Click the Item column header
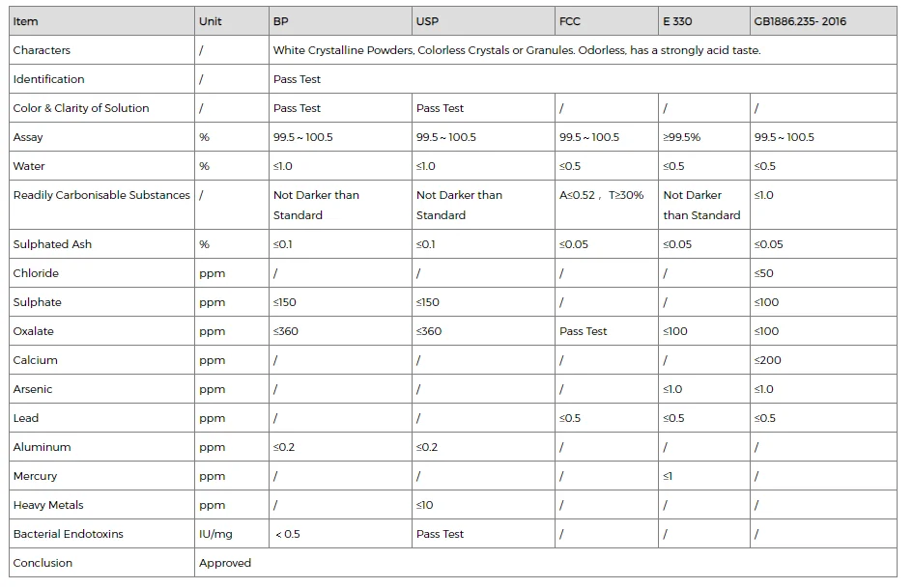 click(x=101, y=21)
